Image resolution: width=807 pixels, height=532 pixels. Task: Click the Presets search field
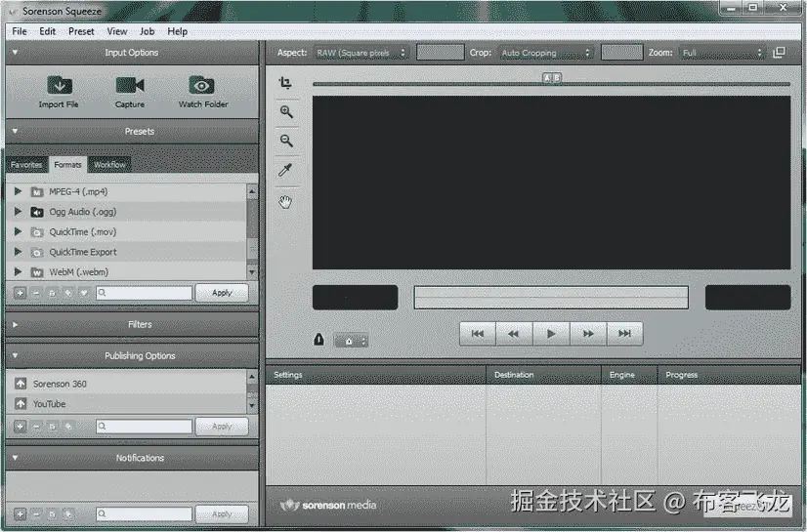pyautogui.click(x=145, y=293)
